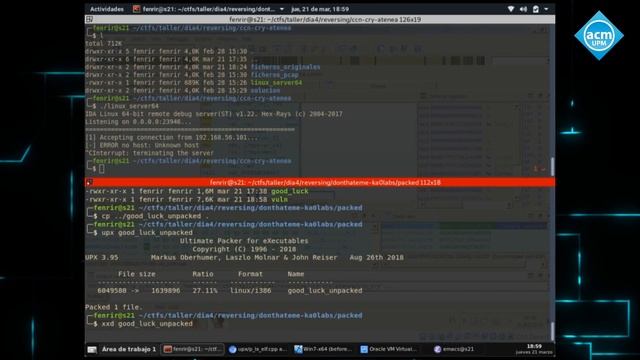Click file size value '6049588'

click(x=111, y=291)
